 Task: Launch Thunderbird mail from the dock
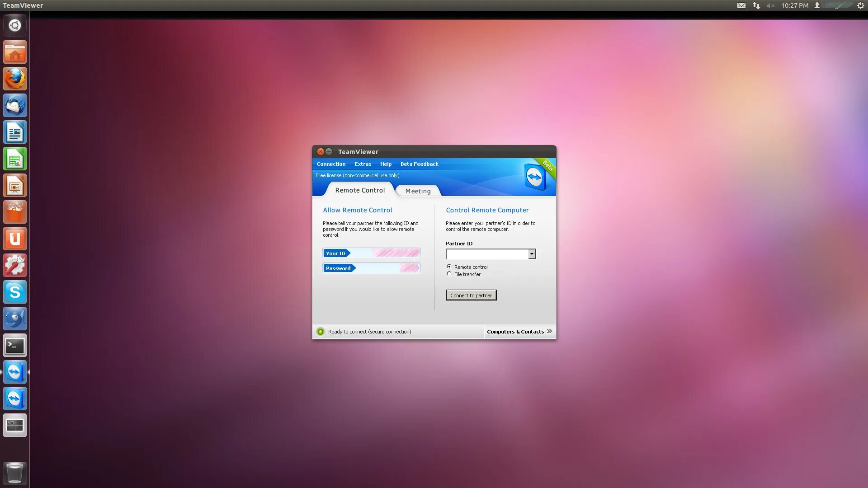click(x=15, y=105)
